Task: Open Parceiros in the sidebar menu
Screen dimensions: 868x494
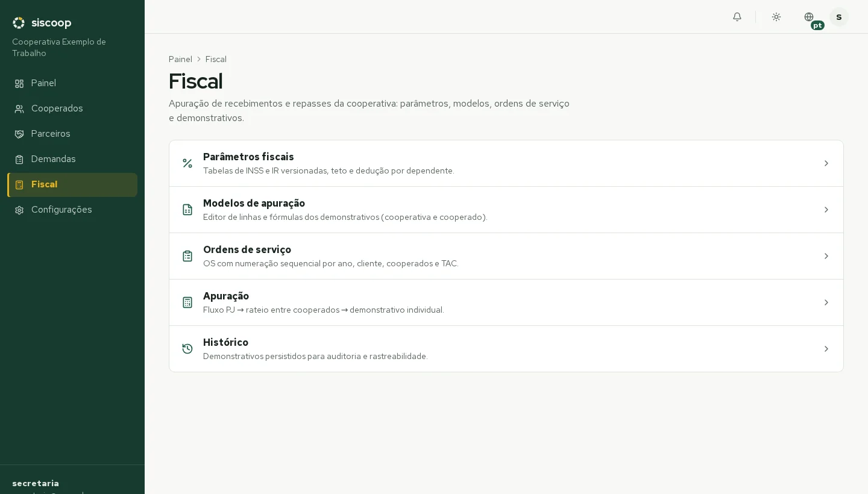Action: pos(72,134)
